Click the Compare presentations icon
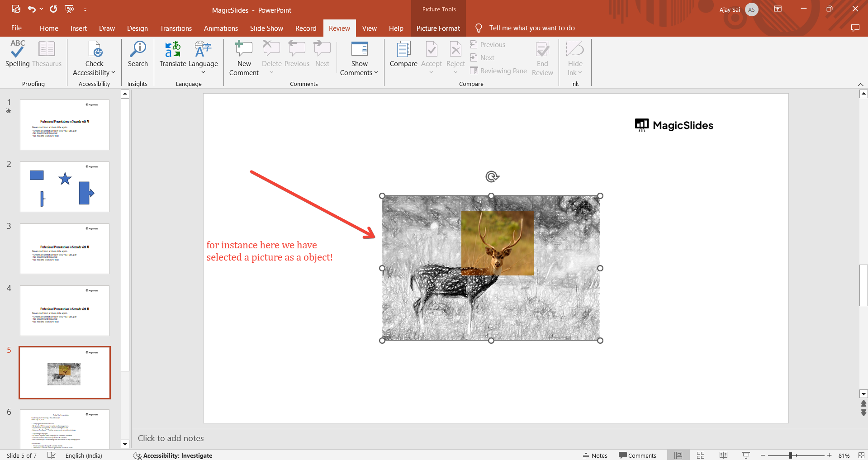868x460 pixels. 403,54
